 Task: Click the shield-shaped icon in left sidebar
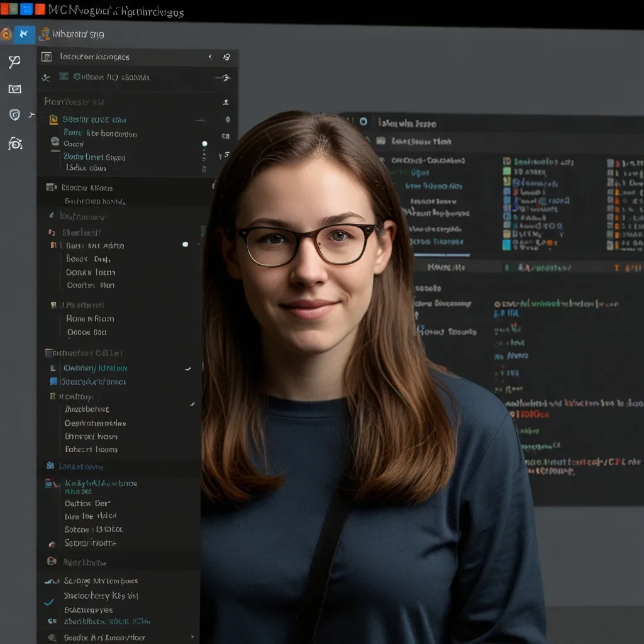click(14, 114)
